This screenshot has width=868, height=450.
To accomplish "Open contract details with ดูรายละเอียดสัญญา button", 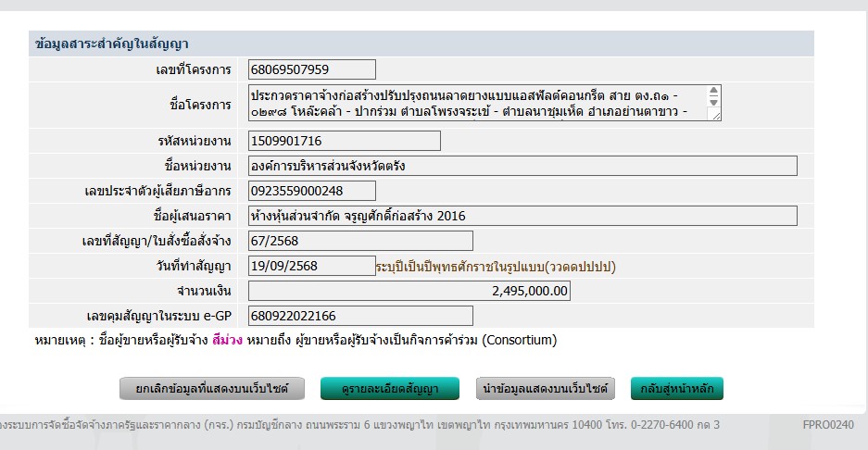I will [390, 389].
